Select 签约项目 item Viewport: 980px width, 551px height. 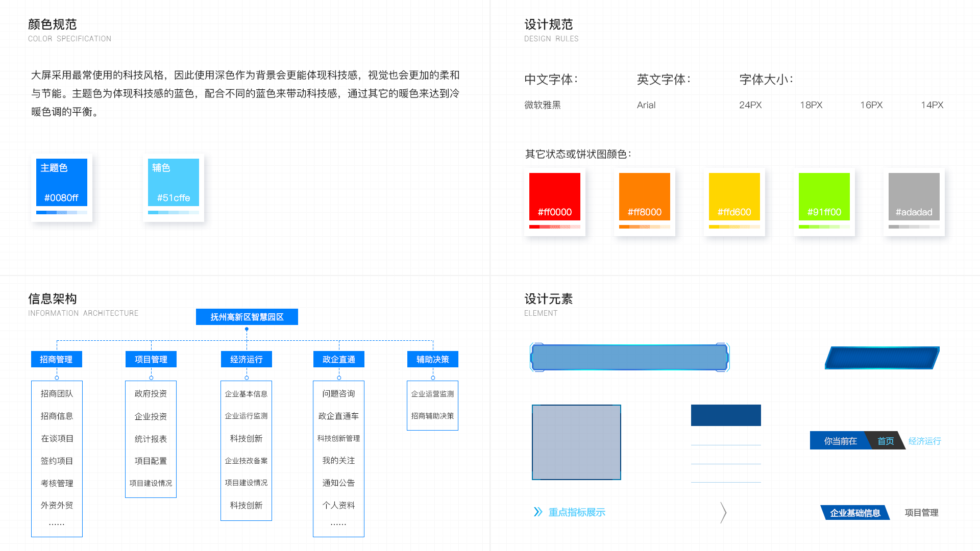point(57,461)
